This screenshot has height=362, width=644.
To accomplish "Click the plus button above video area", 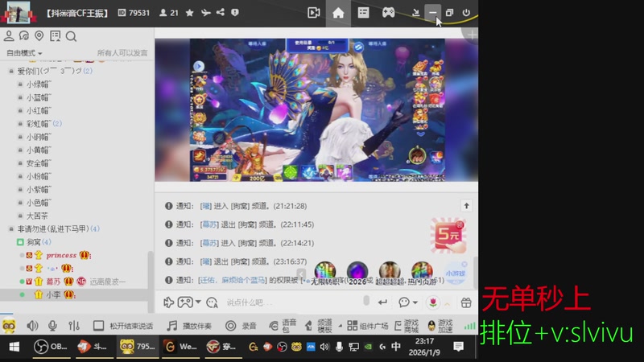I will pyautogui.click(x=472, y=35).
